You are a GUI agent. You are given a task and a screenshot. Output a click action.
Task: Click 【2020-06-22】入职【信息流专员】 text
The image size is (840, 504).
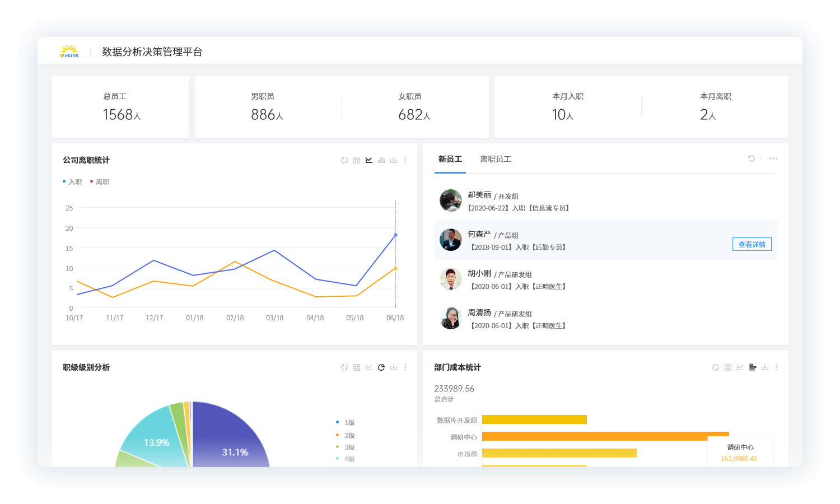[519, 208]
